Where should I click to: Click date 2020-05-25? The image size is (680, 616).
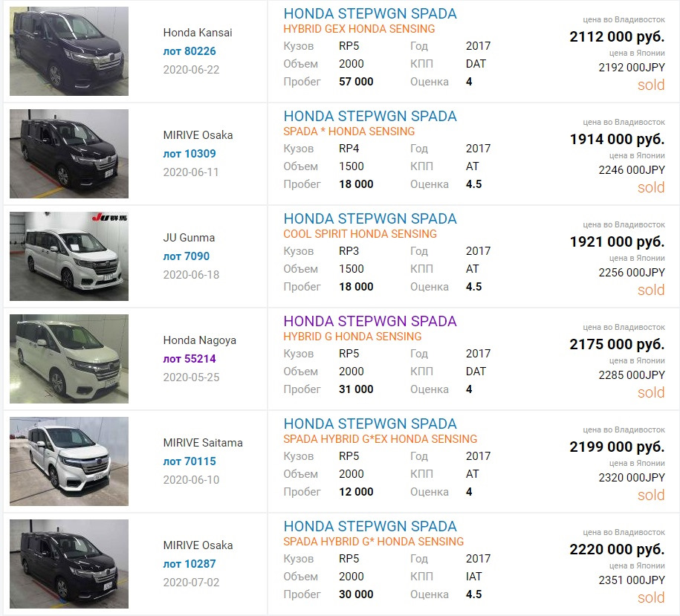(x=191, y=377)
